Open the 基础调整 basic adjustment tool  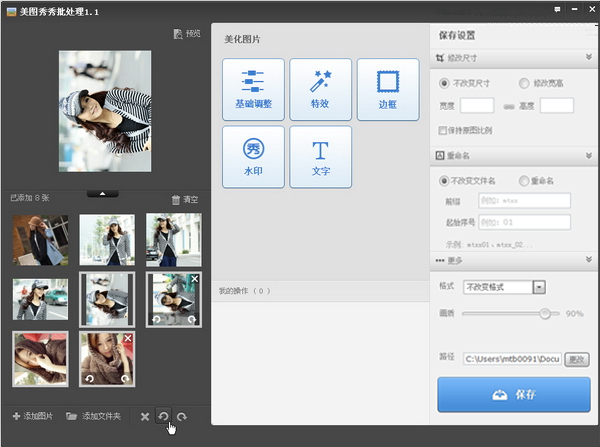pyautogui.click(x=253, y=89)
